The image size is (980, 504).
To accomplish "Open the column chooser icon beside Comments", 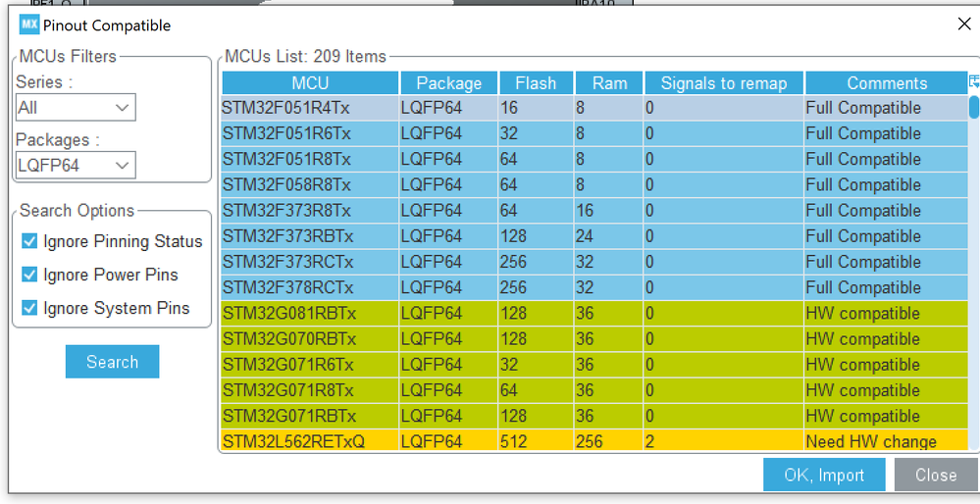I will (x=974, y=81).
